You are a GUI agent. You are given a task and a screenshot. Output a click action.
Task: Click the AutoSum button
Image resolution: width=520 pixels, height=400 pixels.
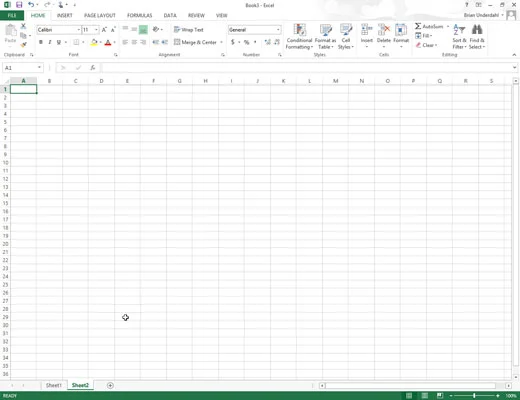click(x=429, y=26)
